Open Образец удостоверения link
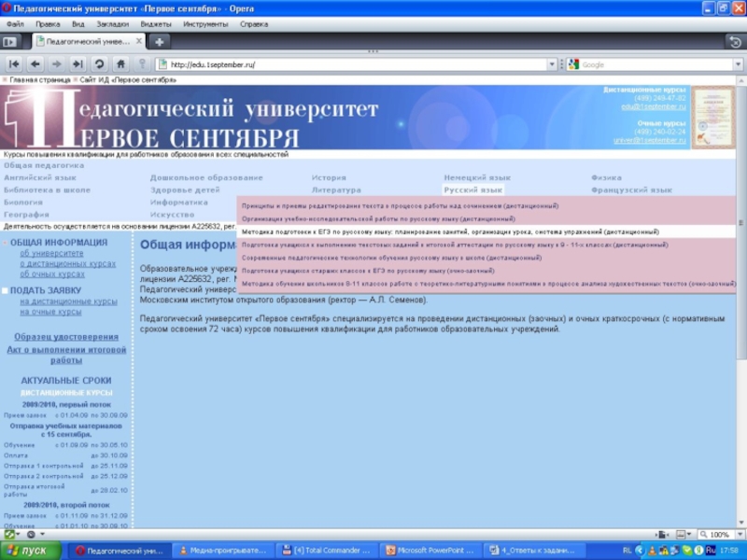 [x=66, y=337]
